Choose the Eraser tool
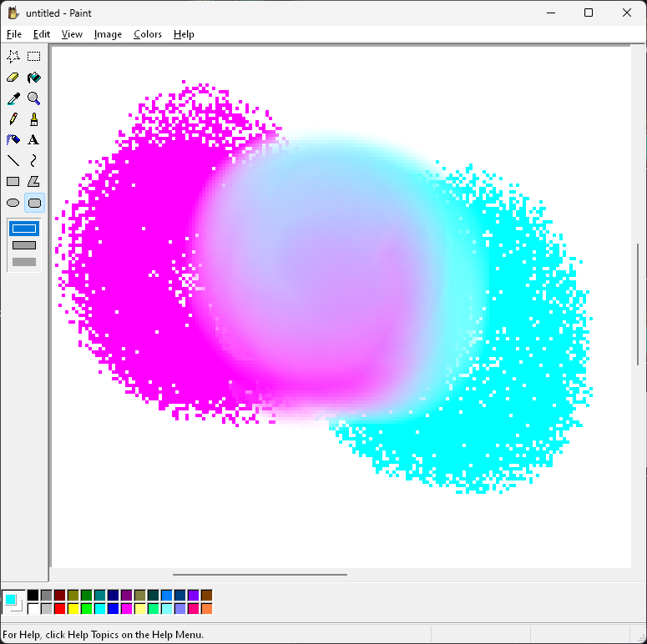Image resolution: width=647 pixels, height=644 pixels. click(13, 77)
